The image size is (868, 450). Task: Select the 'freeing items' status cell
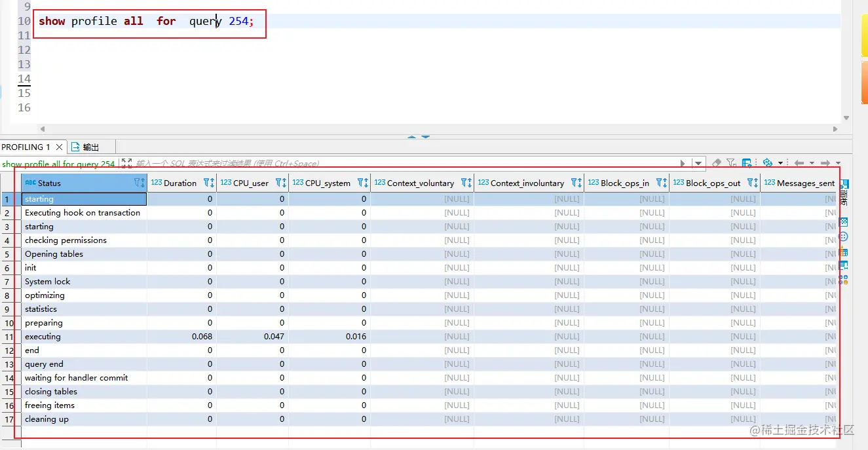pos(84,405)
